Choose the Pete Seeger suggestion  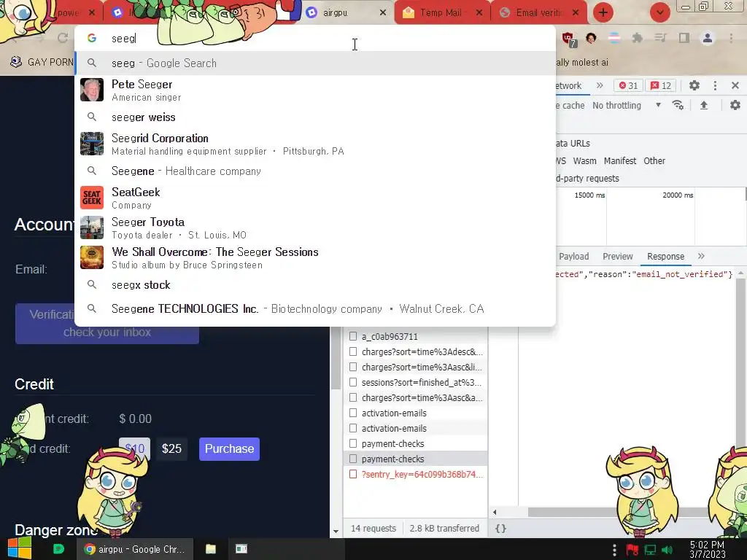coord(315,90)
